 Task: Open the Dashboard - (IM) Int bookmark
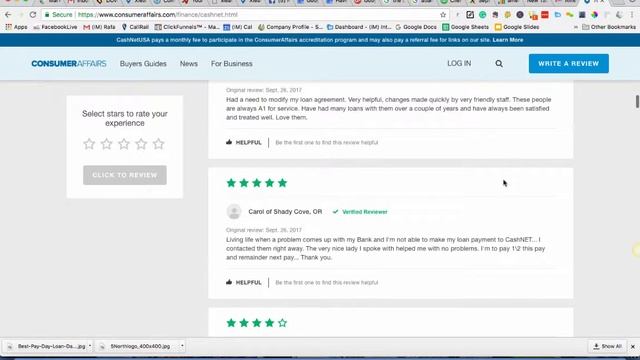click(359, 27)
